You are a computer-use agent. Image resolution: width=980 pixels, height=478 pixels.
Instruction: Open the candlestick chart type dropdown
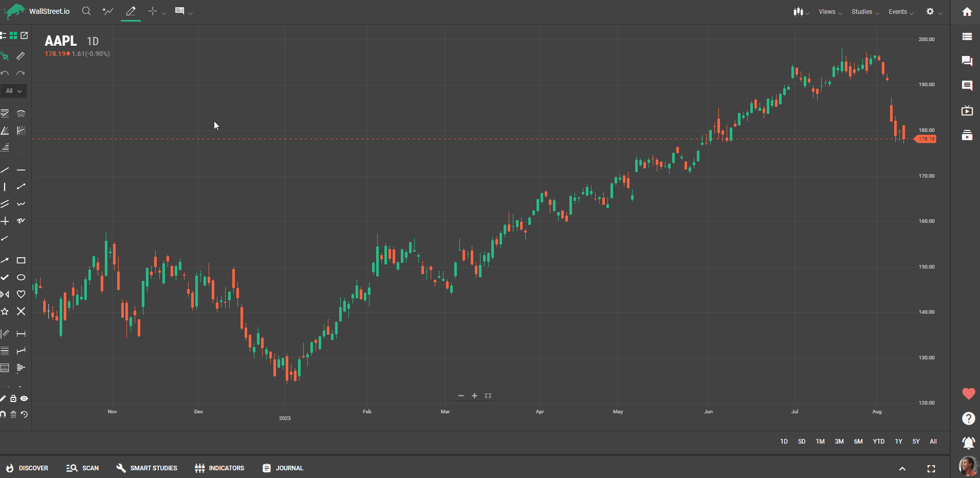[801, 12]
